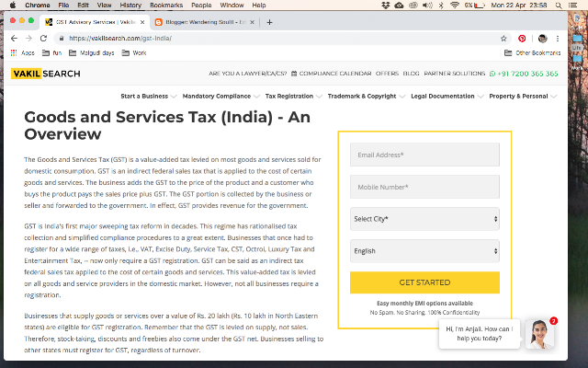Open Notification Center list icon
Viewport: 588px width, 368px height.
pyautogui.click(x=572, y=6)
